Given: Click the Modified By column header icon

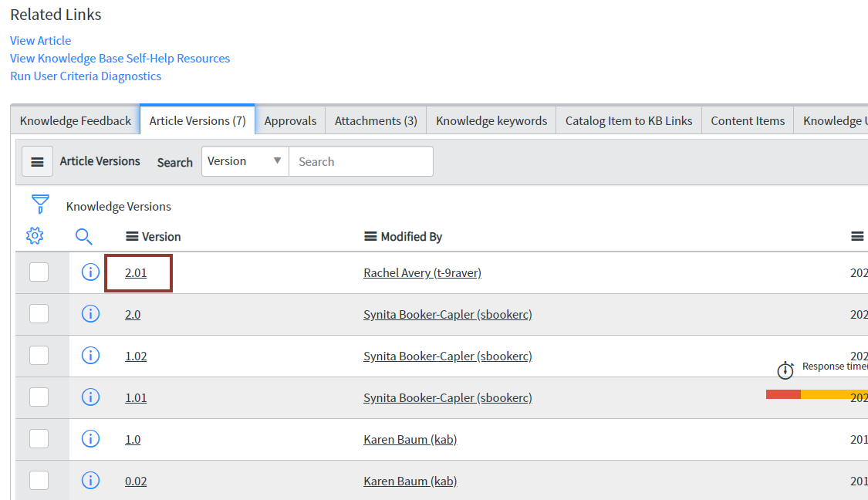Looking at the screenshot, I should [370, 236].
